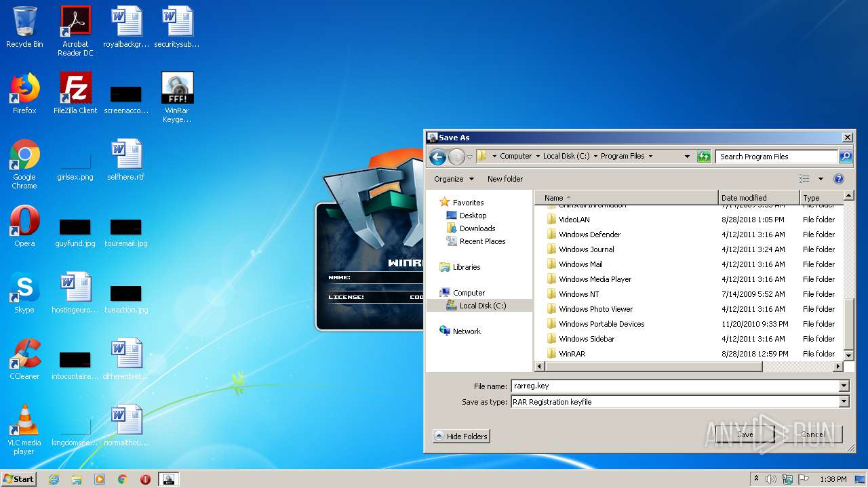Open the recent pages dropdown arrow
The height and width of the screenshot is (488, 868).
pyautogui.click(x=469, y=157)
